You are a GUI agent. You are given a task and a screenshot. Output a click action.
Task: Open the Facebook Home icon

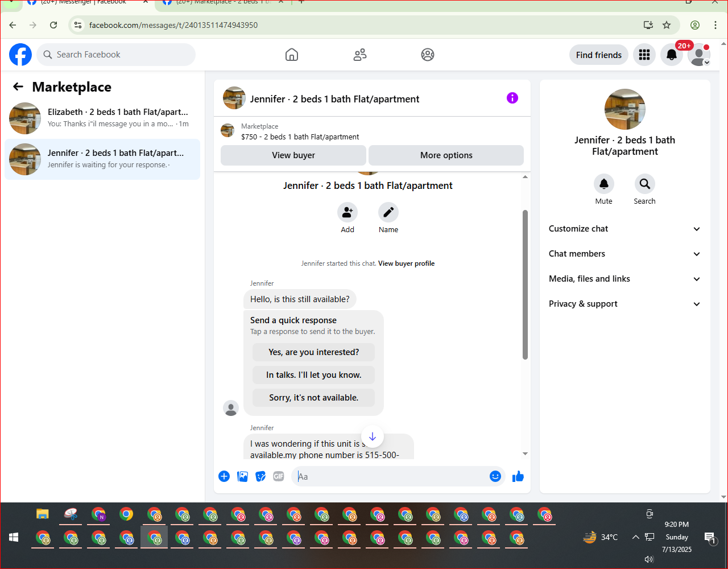(x=292, y=55)
